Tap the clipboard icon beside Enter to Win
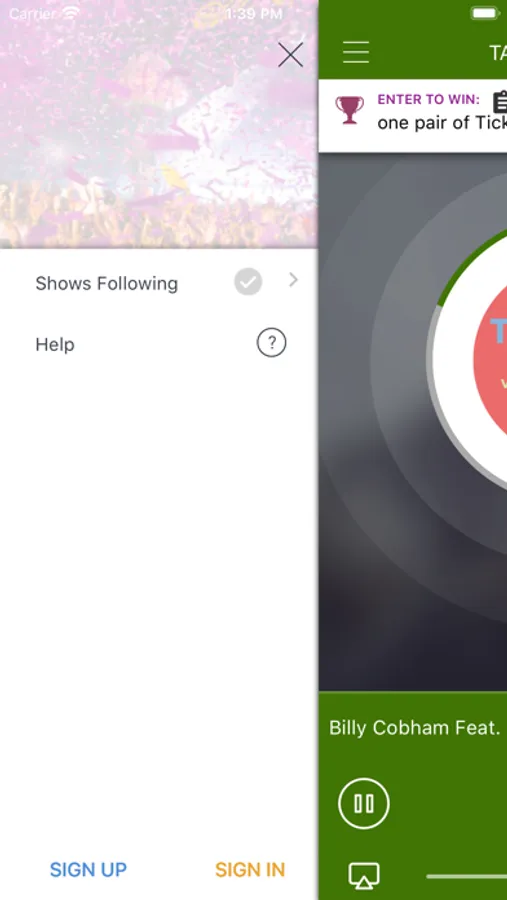Viewport: 507px width, 900px height. coord(500,102)
